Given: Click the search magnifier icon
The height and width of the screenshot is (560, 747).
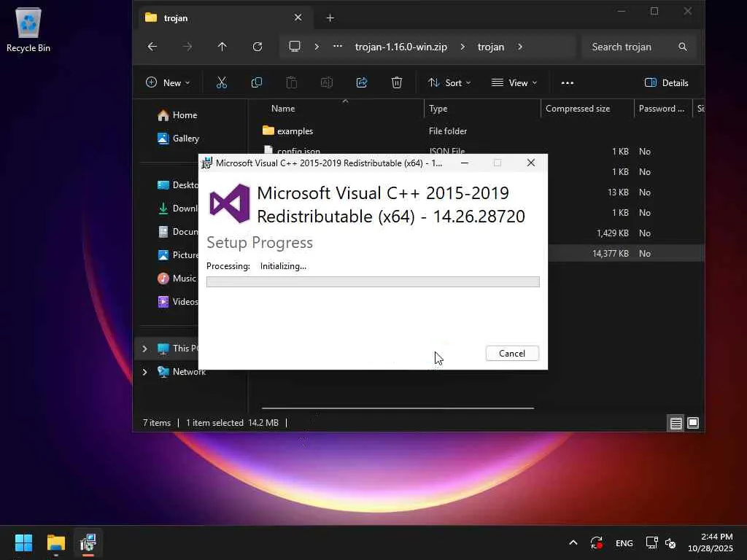Looking at the screenshot, I should (683, 47).
